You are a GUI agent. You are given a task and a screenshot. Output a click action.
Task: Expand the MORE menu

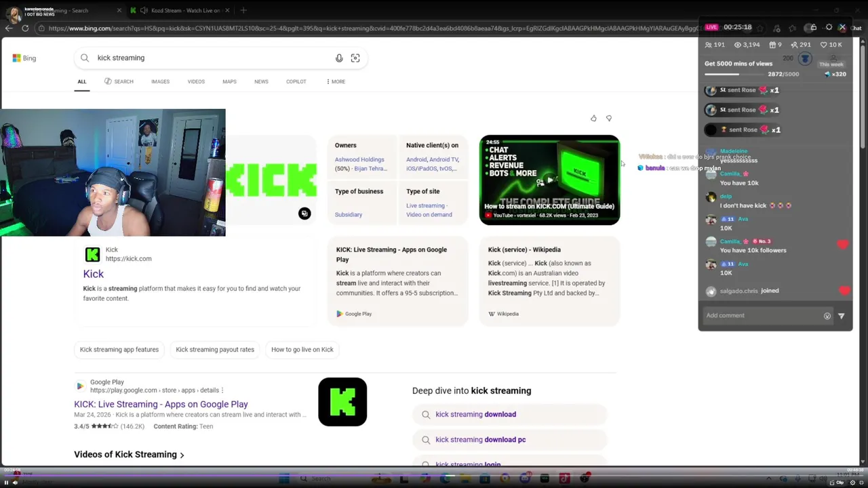click(336, 81)
